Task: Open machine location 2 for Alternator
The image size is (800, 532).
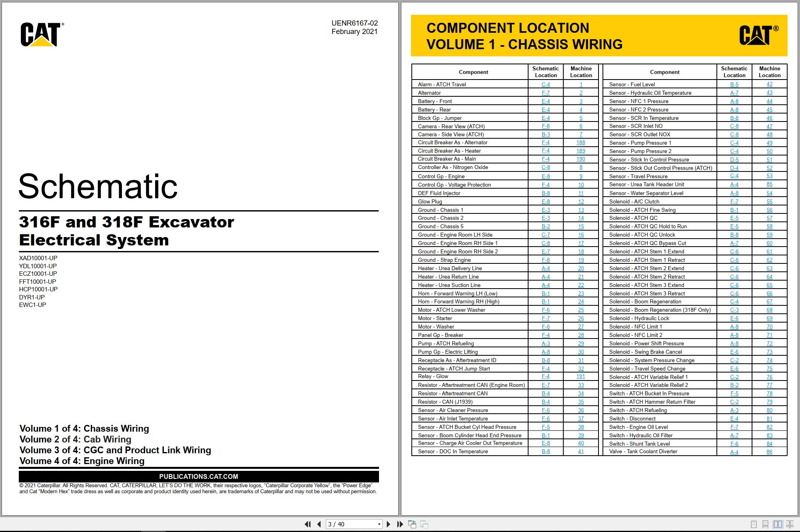Action: [581, 93]
